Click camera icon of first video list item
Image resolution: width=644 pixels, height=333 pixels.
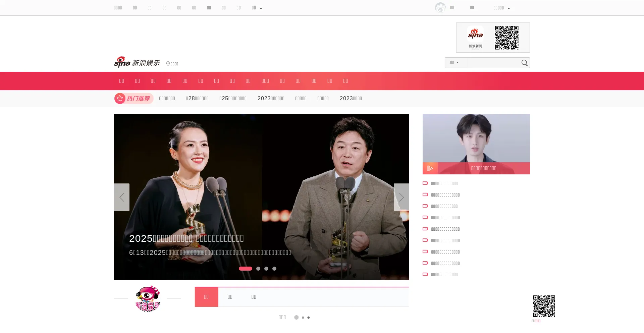pos(425,183)
